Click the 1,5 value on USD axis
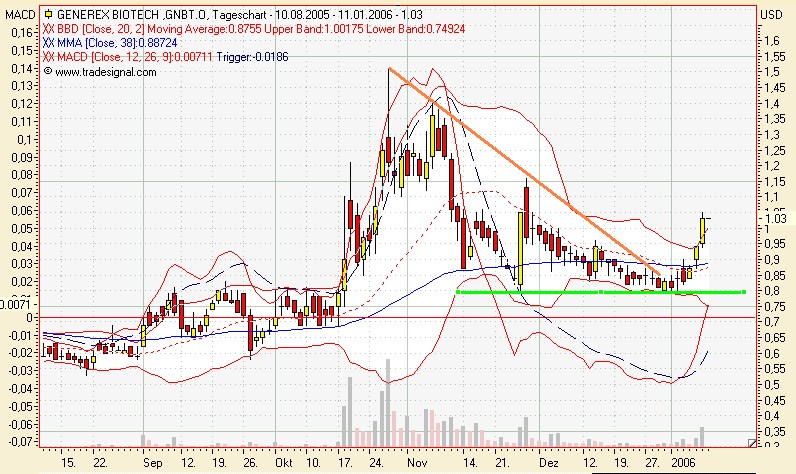Viewport: 796px width, 474px height. coord(772,72)
